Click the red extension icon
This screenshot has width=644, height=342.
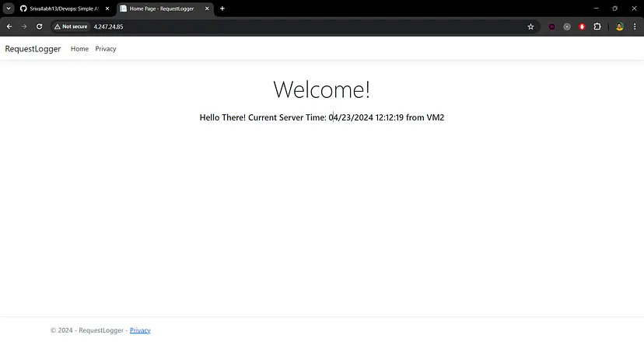tap(582, 26)
